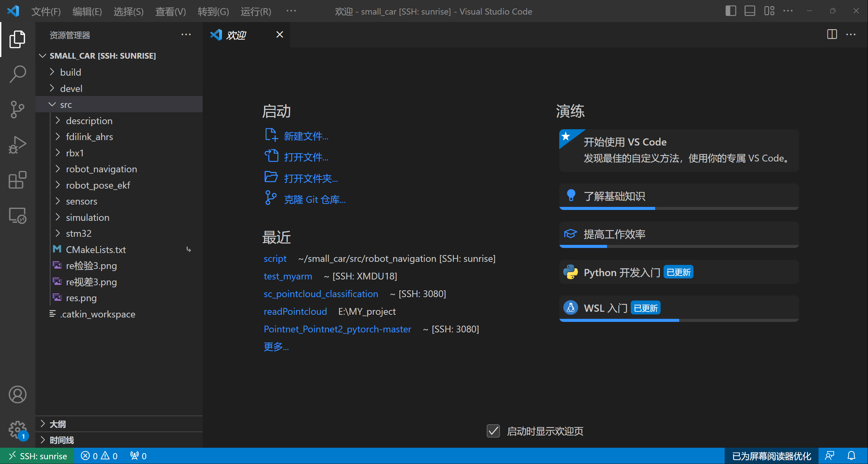Open the 转到(G) menu

pyautogui.click(x=213, y=12)
